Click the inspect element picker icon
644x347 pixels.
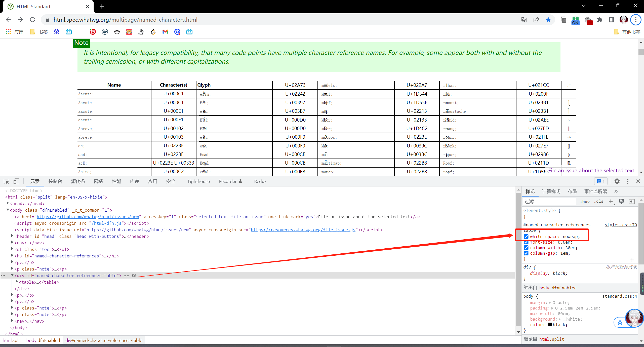[6, 181]
